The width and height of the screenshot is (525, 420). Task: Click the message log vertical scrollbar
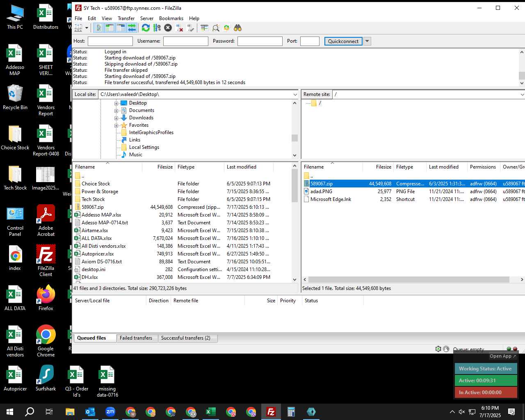[522, 76]
